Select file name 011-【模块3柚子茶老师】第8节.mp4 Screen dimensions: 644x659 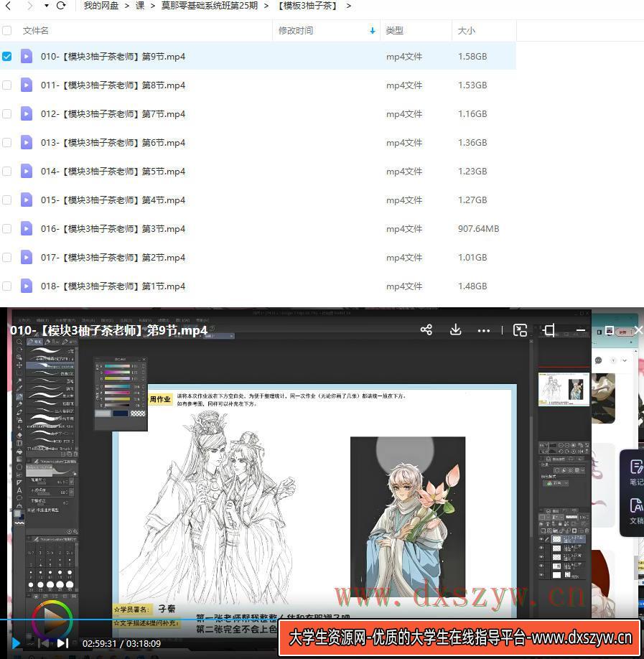pyautogui.click(x=113, y=85)
